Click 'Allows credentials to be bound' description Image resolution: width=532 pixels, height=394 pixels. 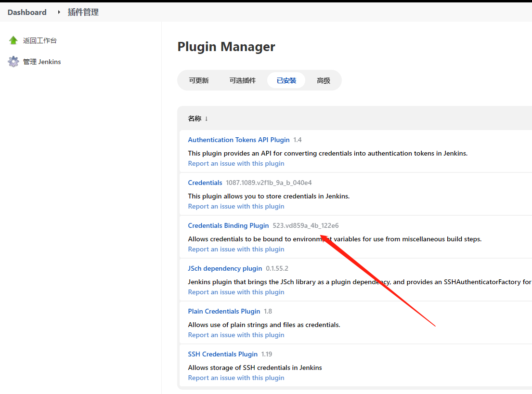[x=335, y=239]
